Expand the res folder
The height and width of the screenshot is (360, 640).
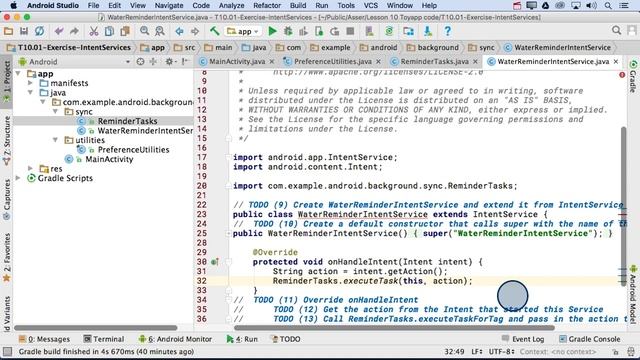pyautogui.click(x=31, y=169)
